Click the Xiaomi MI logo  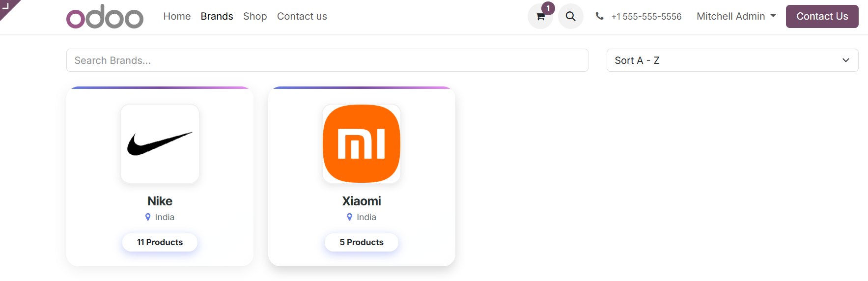pyautogui.click(x=362, y=143)
